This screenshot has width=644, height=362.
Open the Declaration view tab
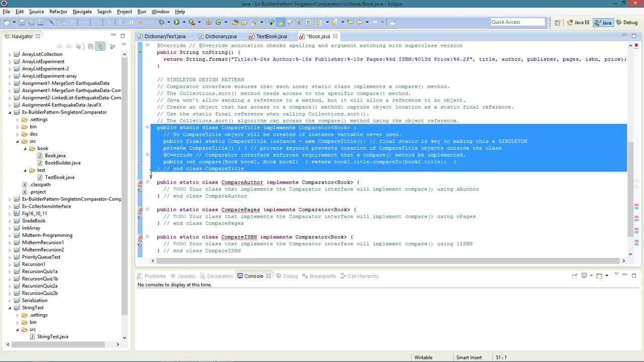coord(216,276)
